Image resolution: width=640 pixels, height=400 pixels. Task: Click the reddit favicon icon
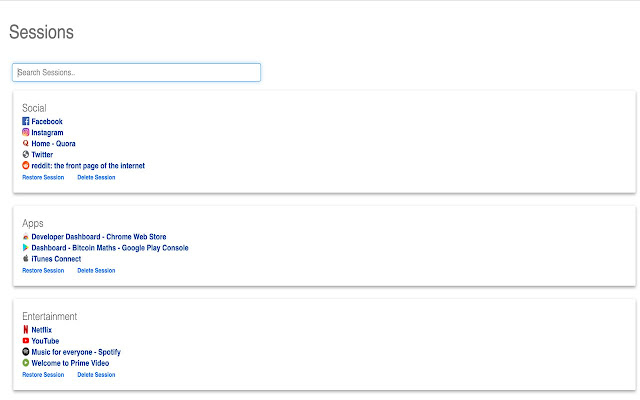point(26,165)
